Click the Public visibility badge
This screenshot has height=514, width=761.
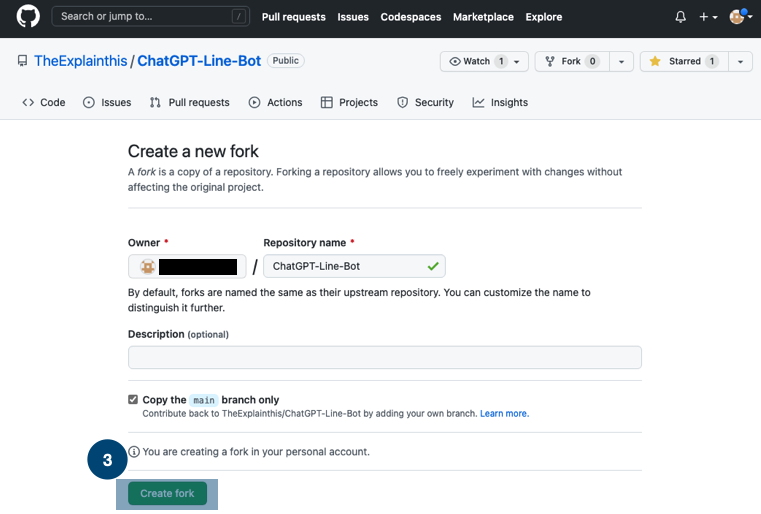tap(285, 61)
